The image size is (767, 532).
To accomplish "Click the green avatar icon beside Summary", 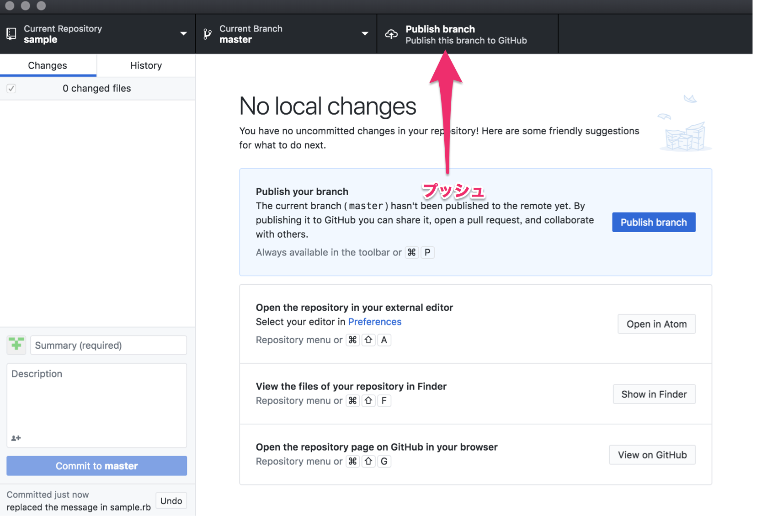I will [x=16, y=345].
